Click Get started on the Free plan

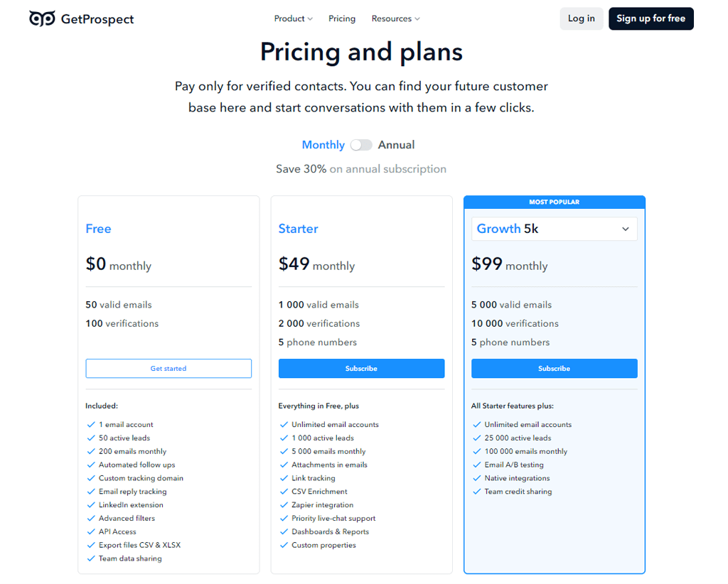(168, 368)
